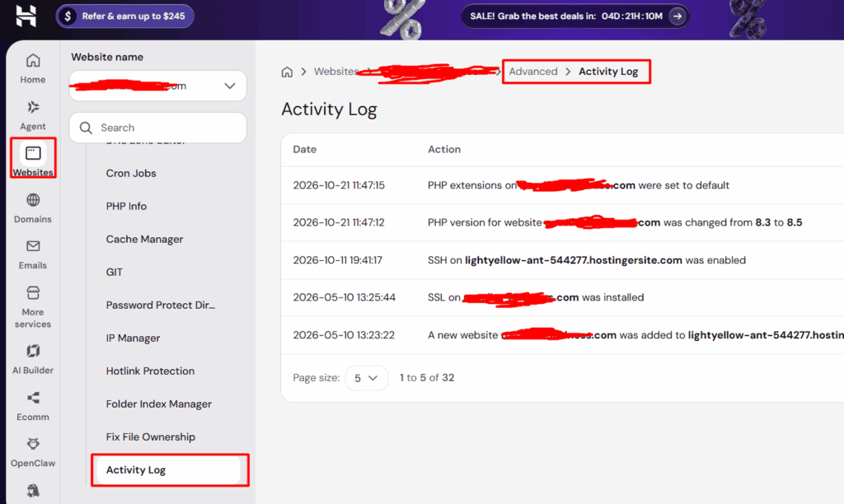Click the date 2026-10-21 11:47:12
844x504 pixels.
(339, 222)
